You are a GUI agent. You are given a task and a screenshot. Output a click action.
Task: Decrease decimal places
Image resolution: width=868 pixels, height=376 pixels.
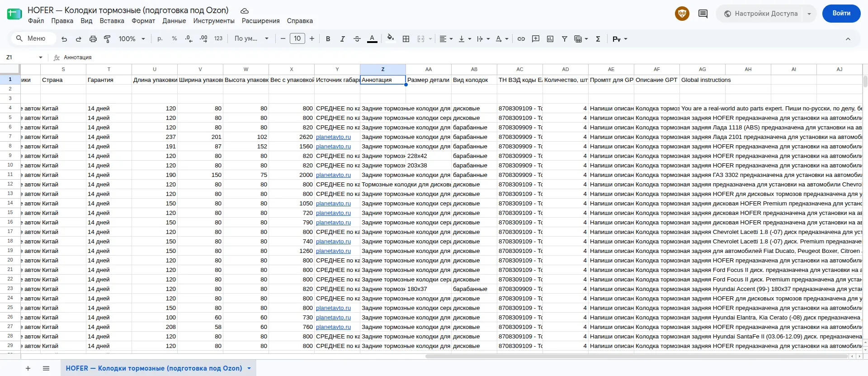(189, 39)
